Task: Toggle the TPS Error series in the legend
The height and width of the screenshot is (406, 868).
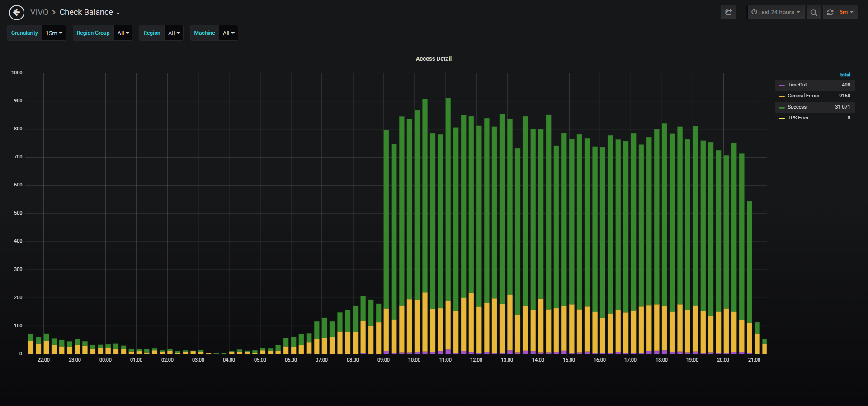Action: click(798, 118)
